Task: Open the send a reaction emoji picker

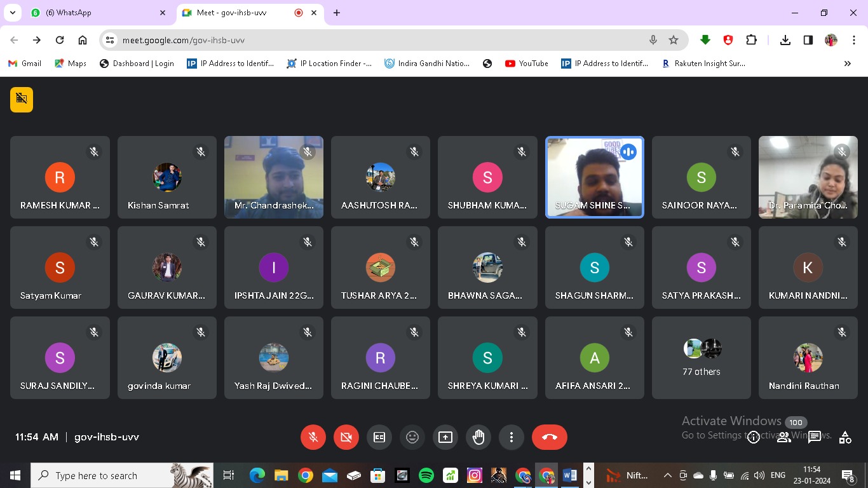Action: pyautogui.click(x=412, y=437)
